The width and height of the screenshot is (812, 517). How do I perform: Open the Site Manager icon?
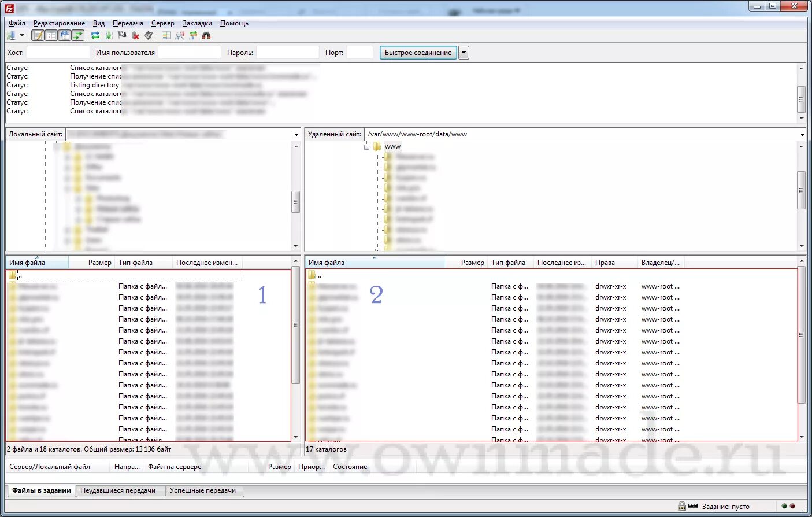pos(11,36)
